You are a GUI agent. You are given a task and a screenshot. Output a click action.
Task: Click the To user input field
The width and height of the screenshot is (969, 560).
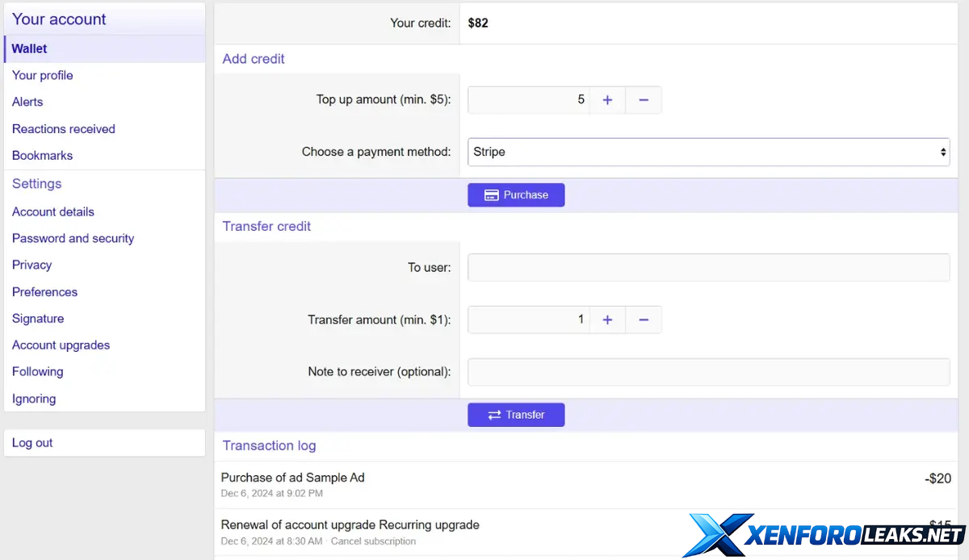point(708,267)
